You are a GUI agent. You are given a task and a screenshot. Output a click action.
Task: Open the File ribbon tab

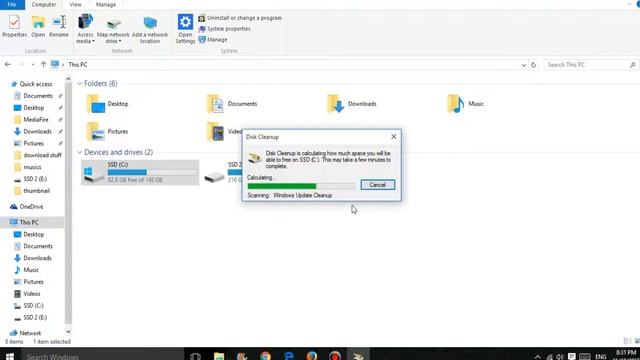[12, 4]
